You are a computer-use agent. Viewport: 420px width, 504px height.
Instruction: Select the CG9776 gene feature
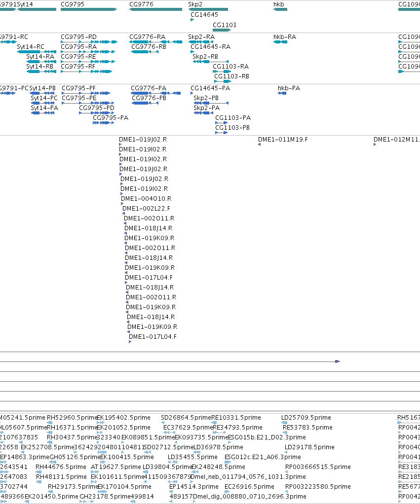[x=155, y=9]
